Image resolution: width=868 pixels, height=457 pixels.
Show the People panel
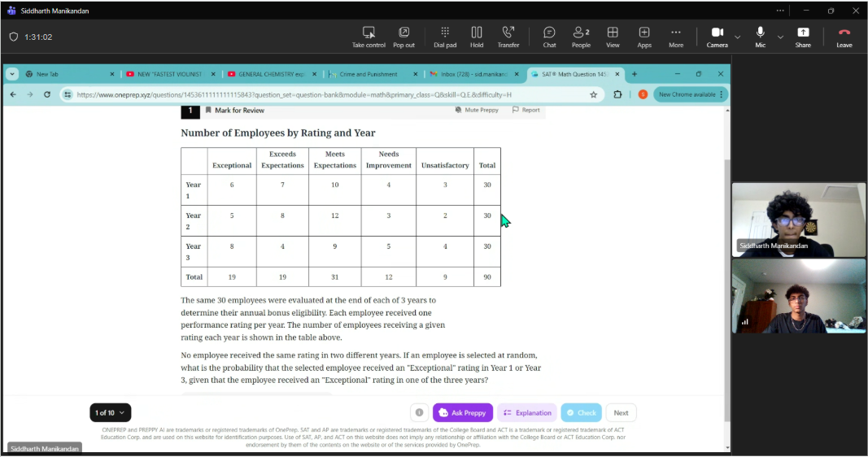[581, 37]
